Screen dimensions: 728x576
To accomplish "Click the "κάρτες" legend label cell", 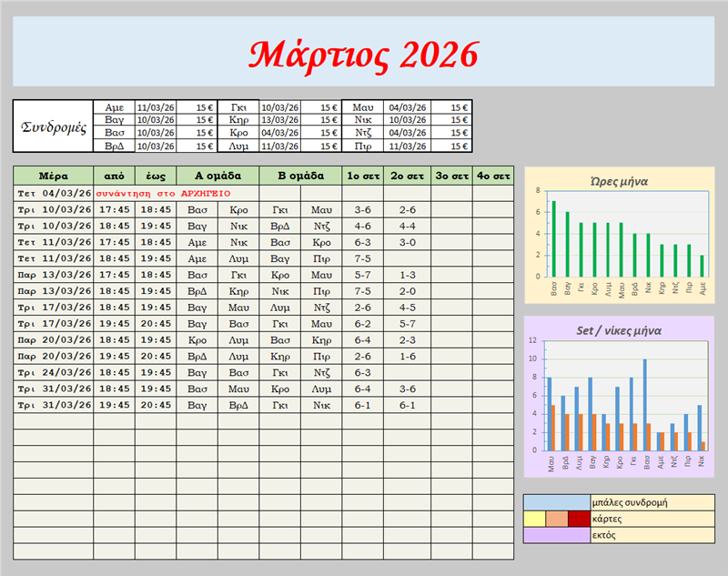I will click(x=652, y=519).
